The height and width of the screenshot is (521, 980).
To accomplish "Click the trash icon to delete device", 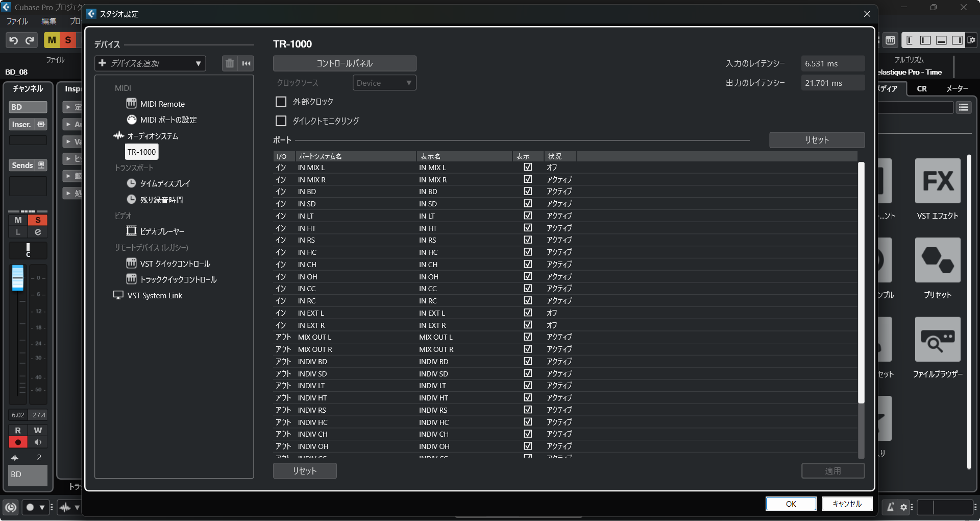I will [230, 63].
